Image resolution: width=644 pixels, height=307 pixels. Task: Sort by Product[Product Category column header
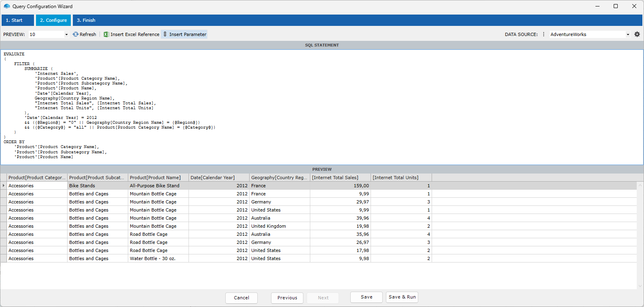pos(37,178)
